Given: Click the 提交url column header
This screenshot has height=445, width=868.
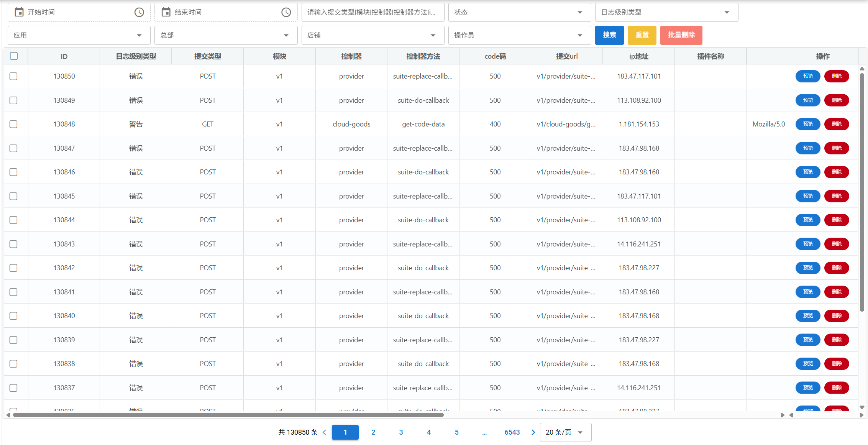Looking at the screenshot, I should point(567,56).
